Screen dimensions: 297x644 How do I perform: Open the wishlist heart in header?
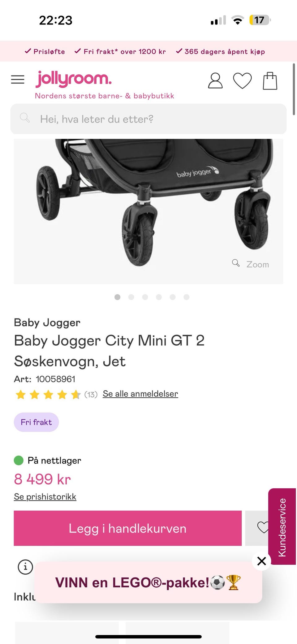point(242,81)
